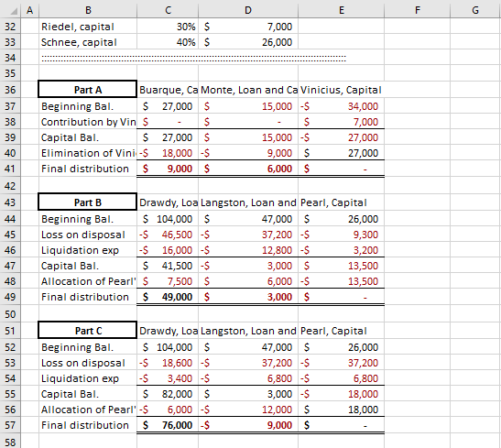Select Vinicius, Capital header cell
Screen dimensions: 501x448
point(341,90)
